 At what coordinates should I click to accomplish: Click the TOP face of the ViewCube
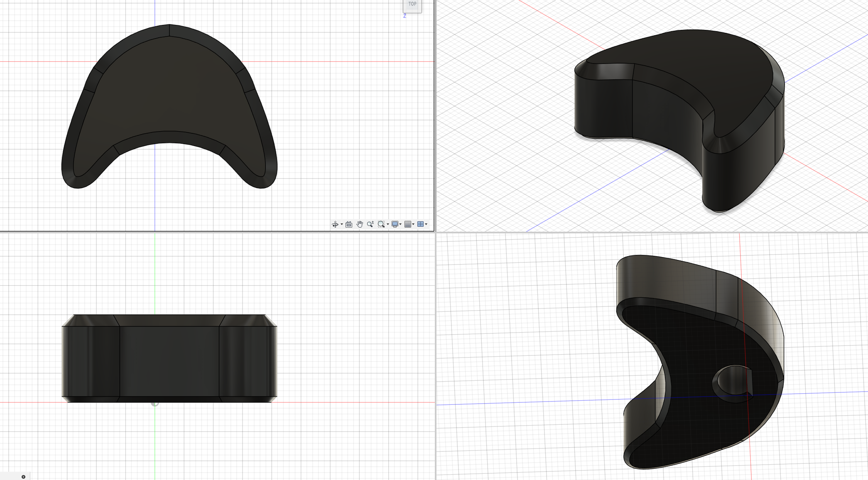coord(412,5)
